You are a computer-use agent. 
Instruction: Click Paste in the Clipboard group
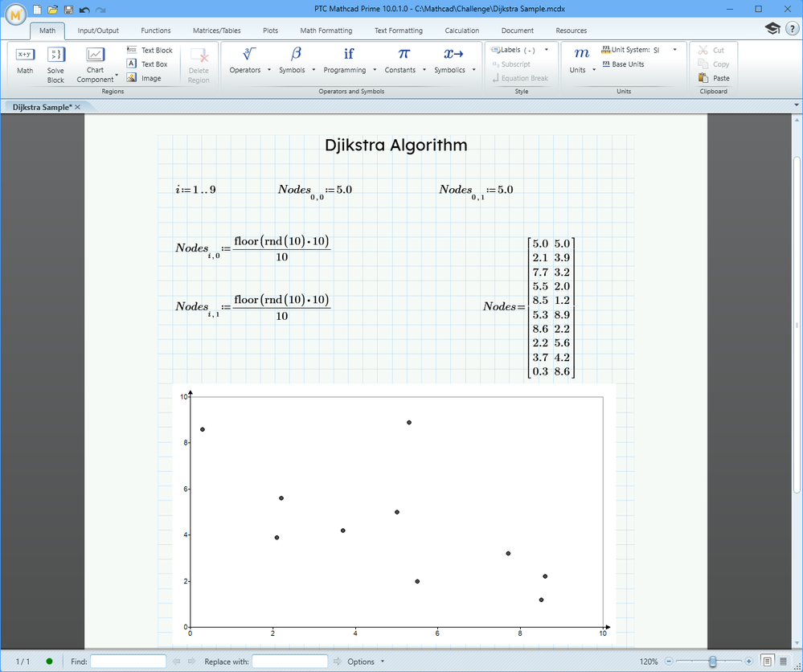[x=714, y=78]
